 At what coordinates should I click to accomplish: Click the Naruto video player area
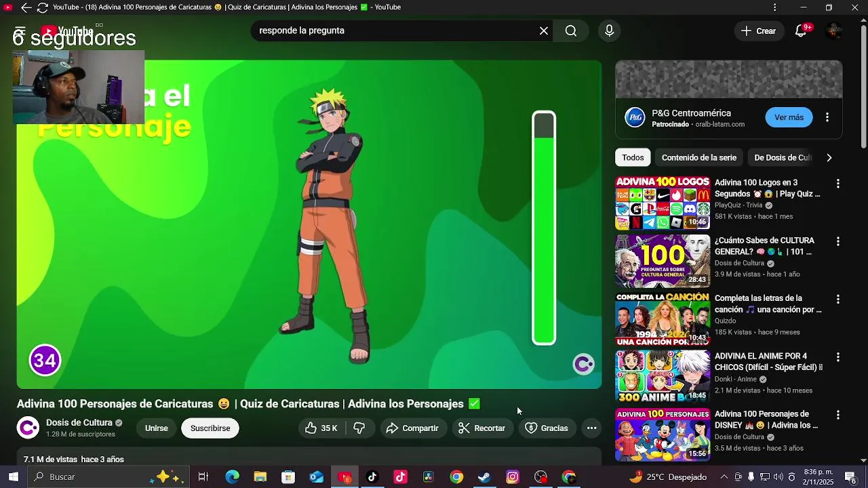tap(309, 224)
